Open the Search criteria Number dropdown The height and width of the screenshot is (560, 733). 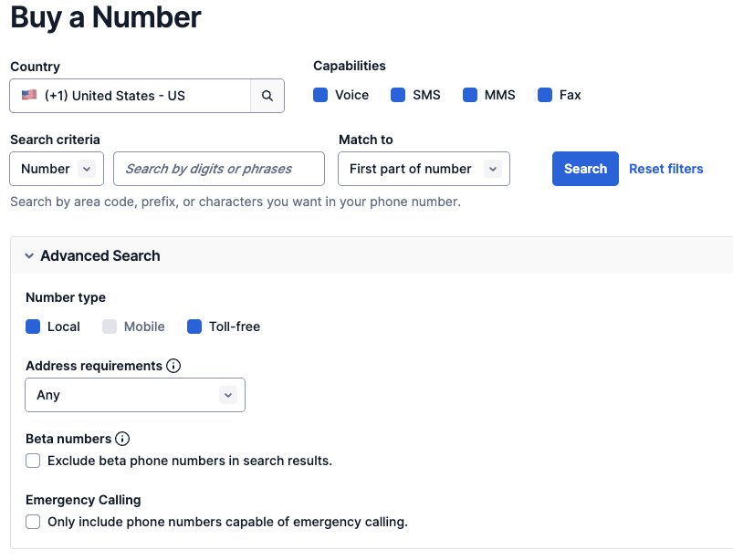tap(57, 169)
